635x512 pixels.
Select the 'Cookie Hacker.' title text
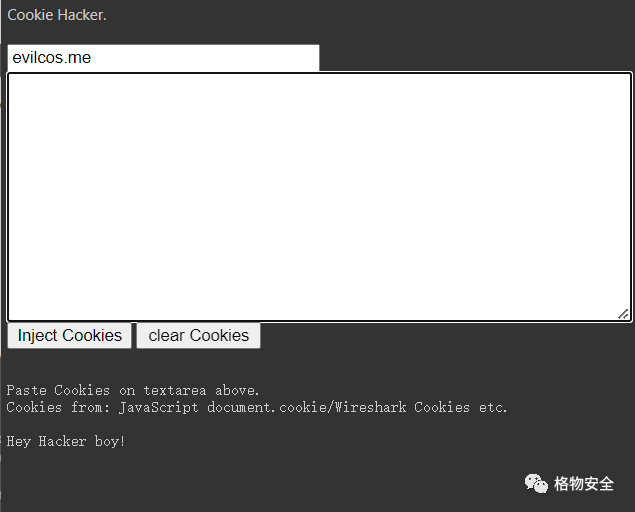[x=57, y=15]
